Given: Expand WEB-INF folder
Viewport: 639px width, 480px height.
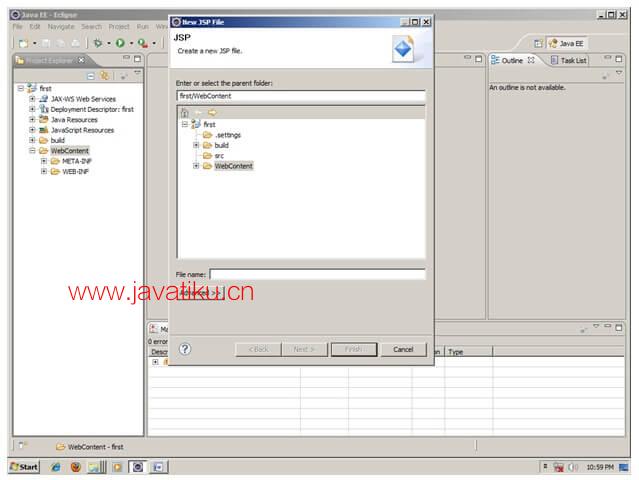Looking at the screenshot, I should 44,172.
